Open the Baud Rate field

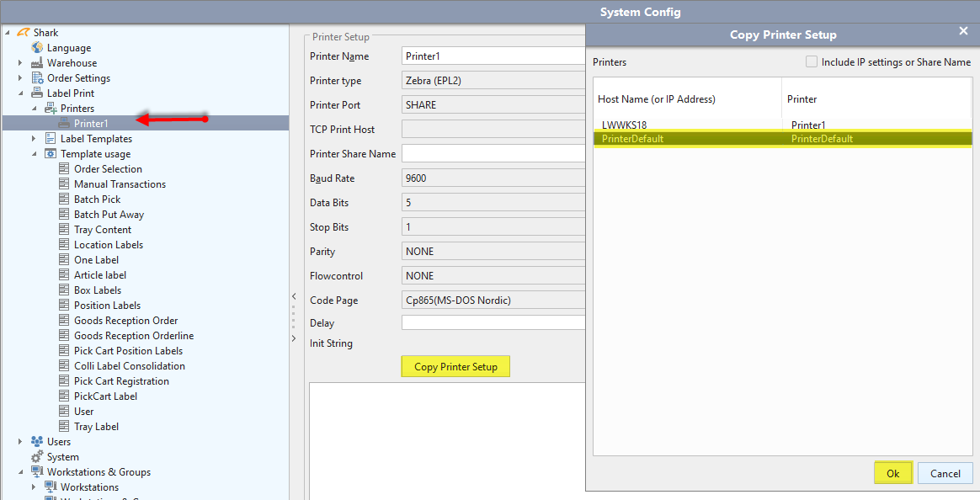pyautogui.click(x=493, y=178)
